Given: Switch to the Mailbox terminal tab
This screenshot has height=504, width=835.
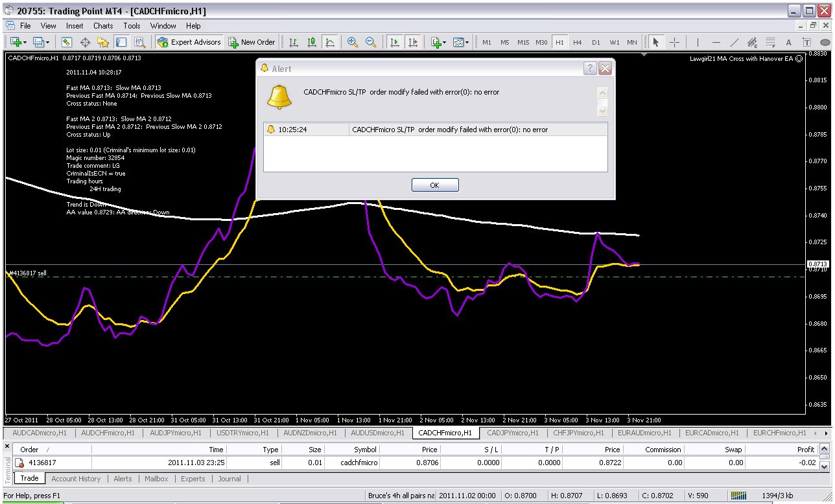Looking at the screenshot, I should [156, 479].
